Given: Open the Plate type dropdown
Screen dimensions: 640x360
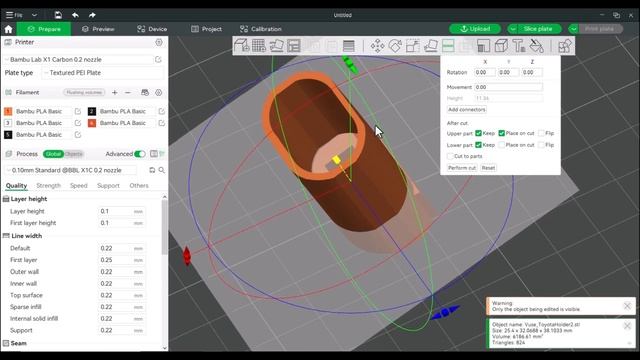Looking at the screenshot, I should [x=103, y=73].
